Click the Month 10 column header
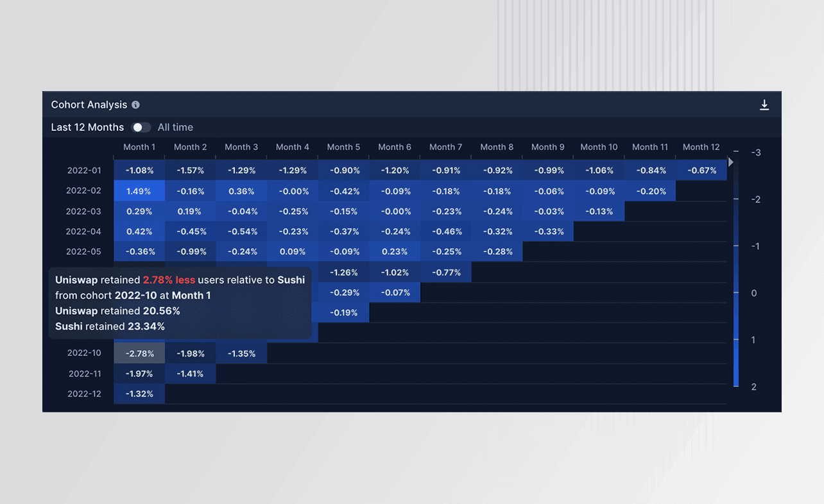The width and height of the screenshot is (824, 504). pyautogui.click(x=599, y=147)
